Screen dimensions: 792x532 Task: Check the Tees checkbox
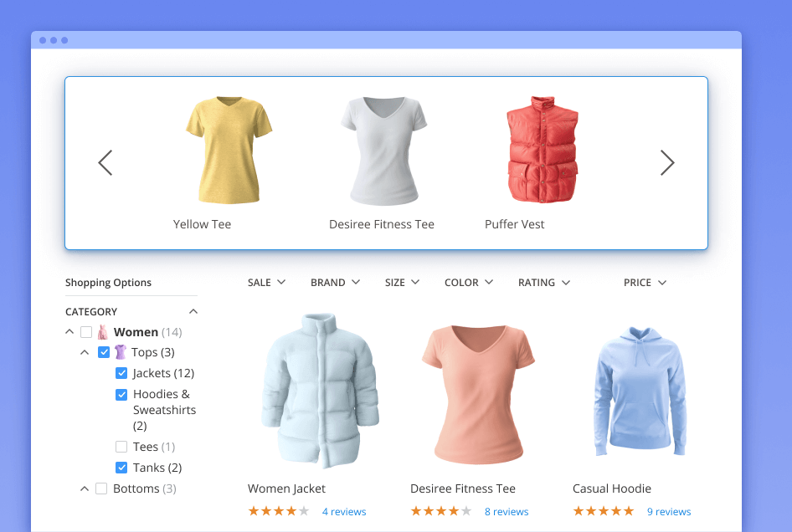pos(121,446)
